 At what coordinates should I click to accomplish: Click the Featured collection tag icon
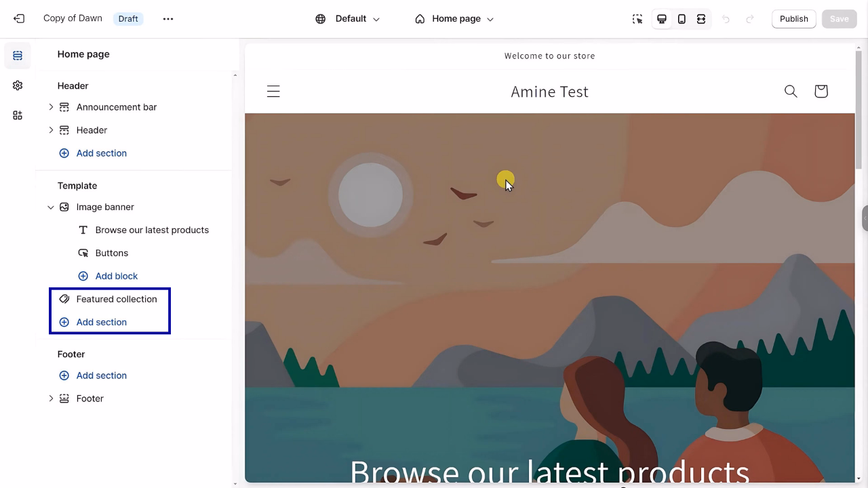pos(64,299)
